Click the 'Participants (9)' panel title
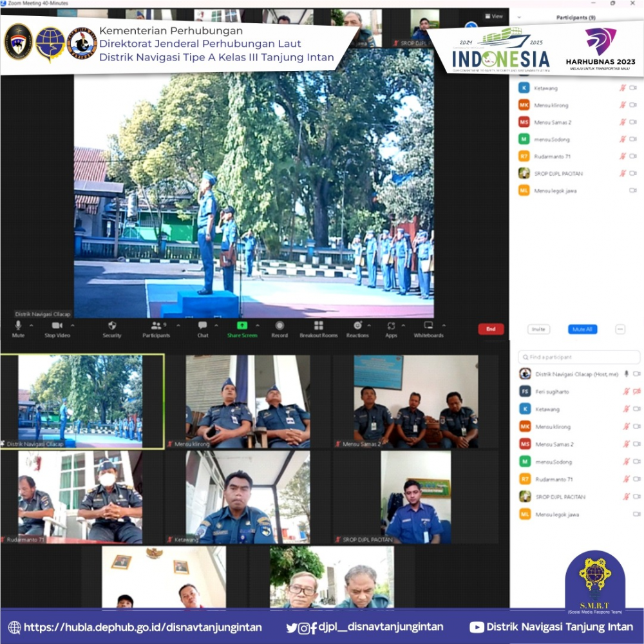The image size is (644, 644). [576, 17]
